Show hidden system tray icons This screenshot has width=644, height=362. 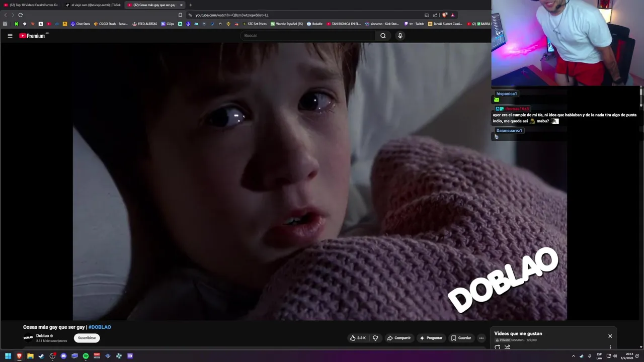(573, 356)
